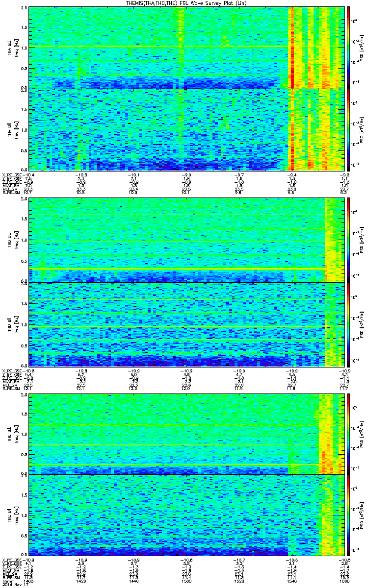
Task: Click the THA B-perpendicular freq [Hz] axis label
Action: pos(17,48)
